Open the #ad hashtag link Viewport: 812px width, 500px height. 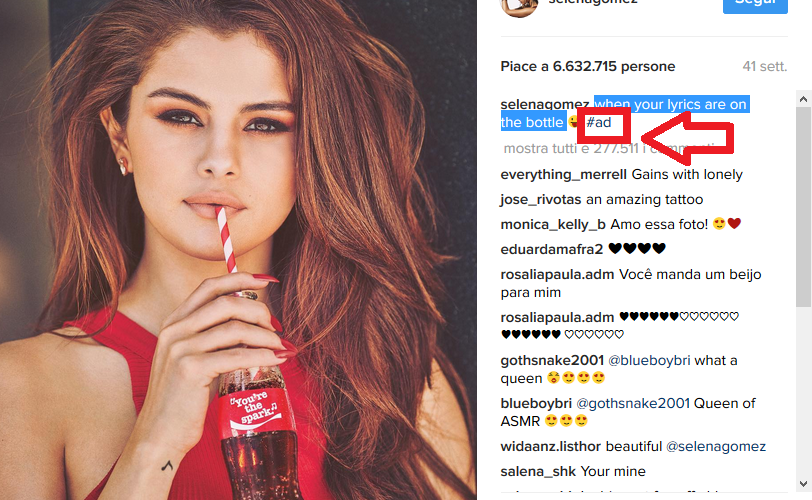click(599, 123)
